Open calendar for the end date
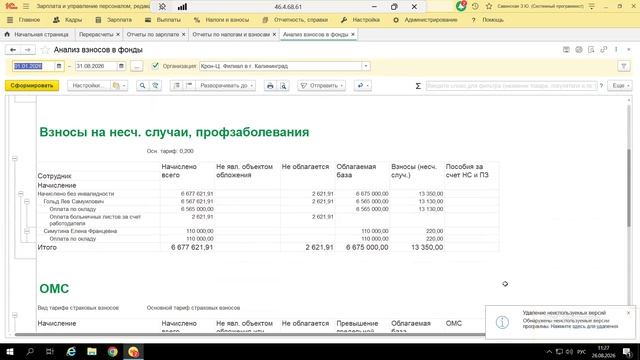 pyautogui.click(x=122, y=66)
